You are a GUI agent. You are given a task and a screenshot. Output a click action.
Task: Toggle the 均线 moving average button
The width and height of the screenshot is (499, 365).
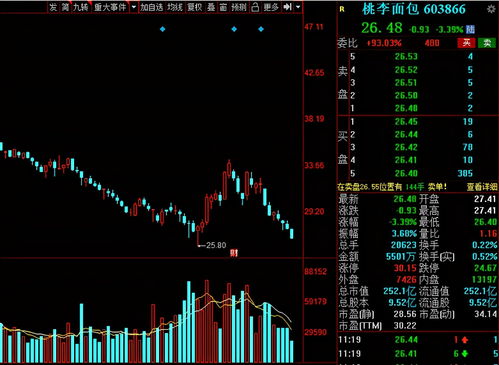175,7
